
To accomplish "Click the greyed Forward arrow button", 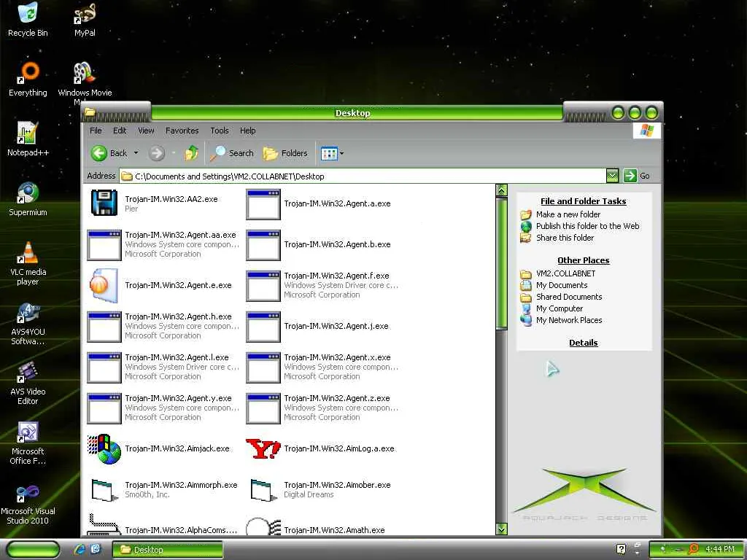I will [x=156, y=153].
